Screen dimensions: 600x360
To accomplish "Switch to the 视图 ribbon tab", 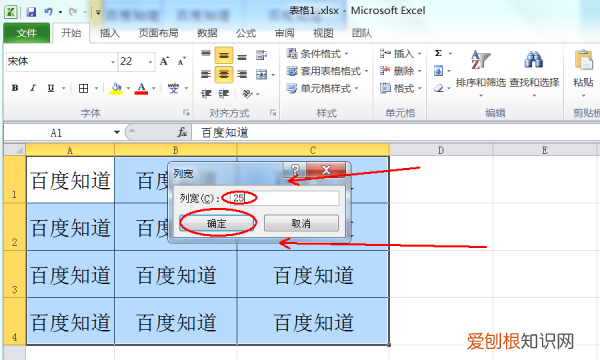I will pos(323,33).
